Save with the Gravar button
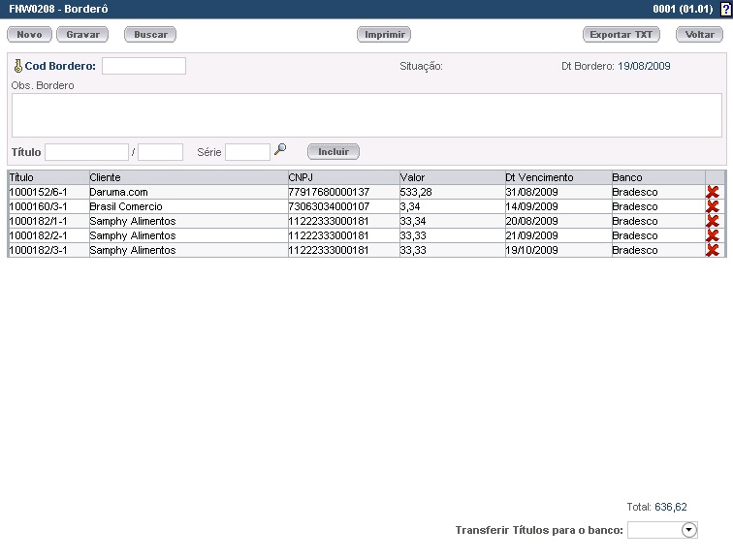Viewport: 733px width, 560px height. point(82,34)
